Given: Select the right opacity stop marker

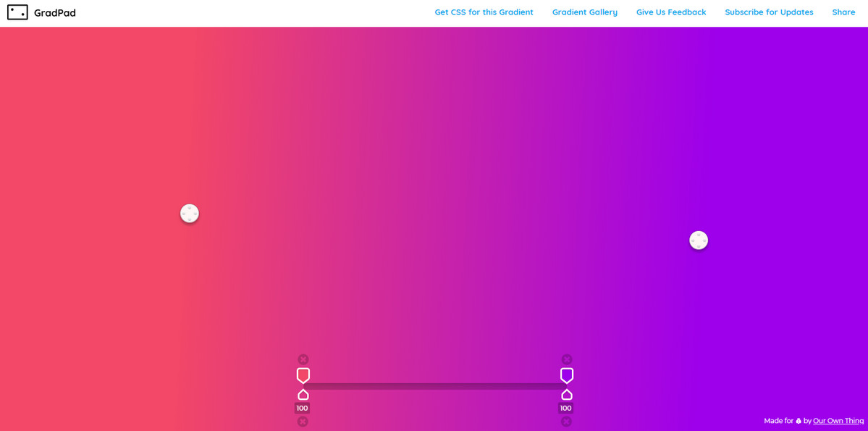Looking at the screenshot, I should 567,395.
